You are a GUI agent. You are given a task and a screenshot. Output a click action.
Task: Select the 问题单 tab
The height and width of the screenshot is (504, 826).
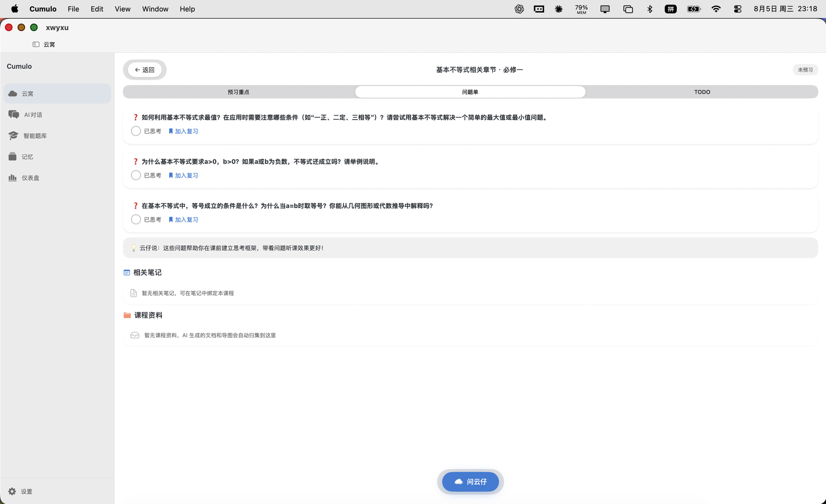470,92
